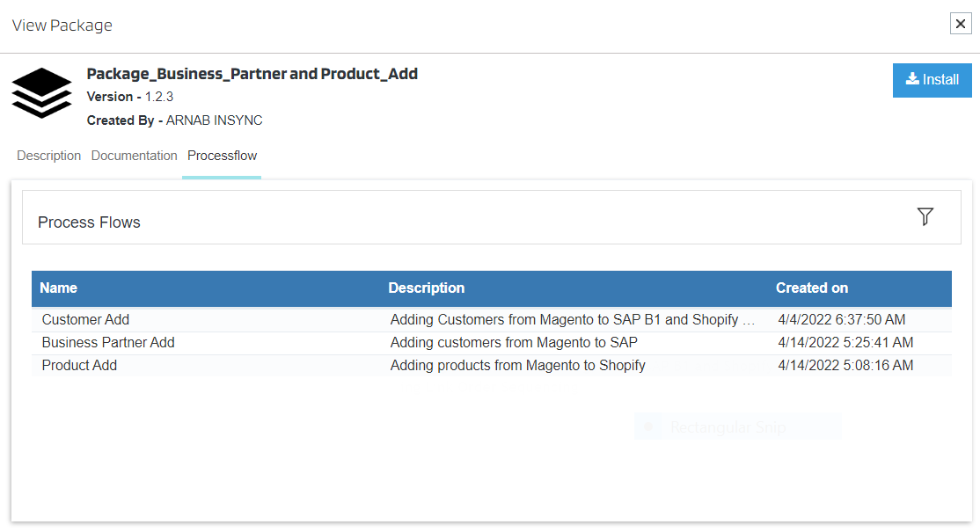
Task: Select the Customer Add process flow row
Action: click(86, 320)
